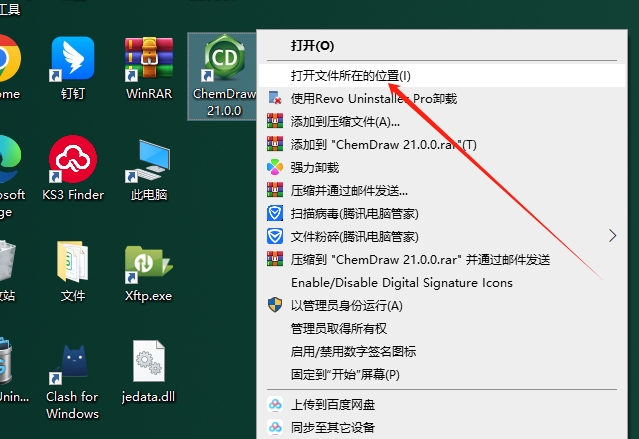The image size is (639, 439).
Task: Choose 同步至其它设备 entry
Action: pos(442,427)
